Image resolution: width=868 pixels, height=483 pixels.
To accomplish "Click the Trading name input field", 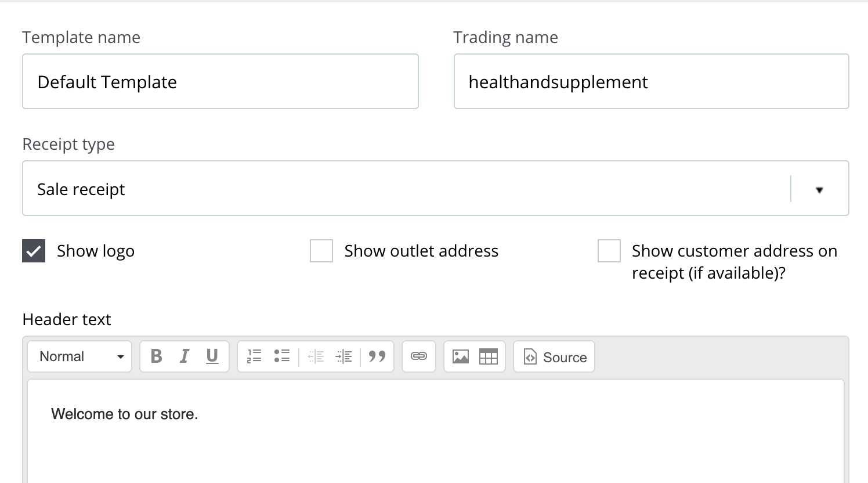I will pyautogui.click(x=652, y=81).
